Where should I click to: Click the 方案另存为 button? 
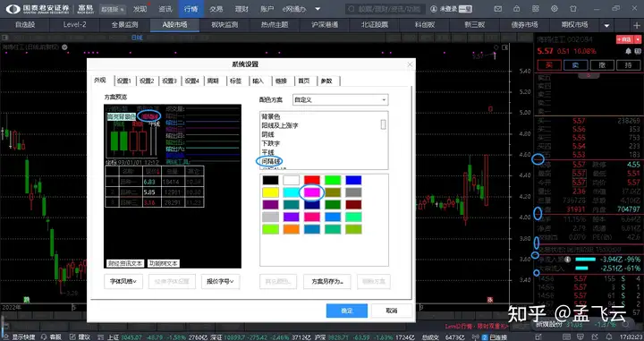click(x=327, y=281)
